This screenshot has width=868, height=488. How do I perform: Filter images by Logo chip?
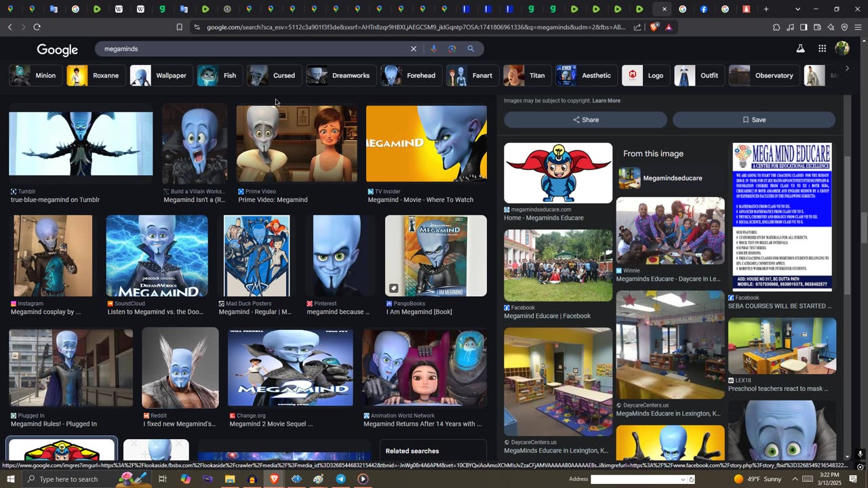tap(645, 75)
